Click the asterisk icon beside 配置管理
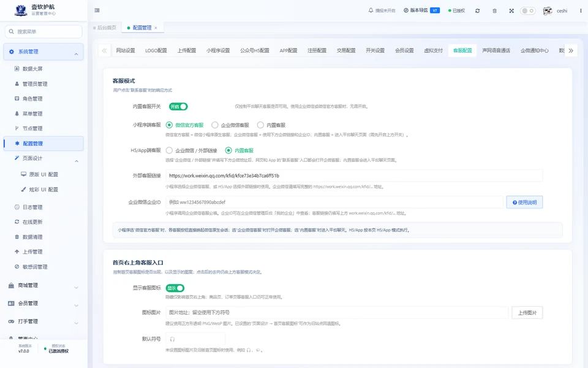588x368 pixels. [x=17, y=144]
